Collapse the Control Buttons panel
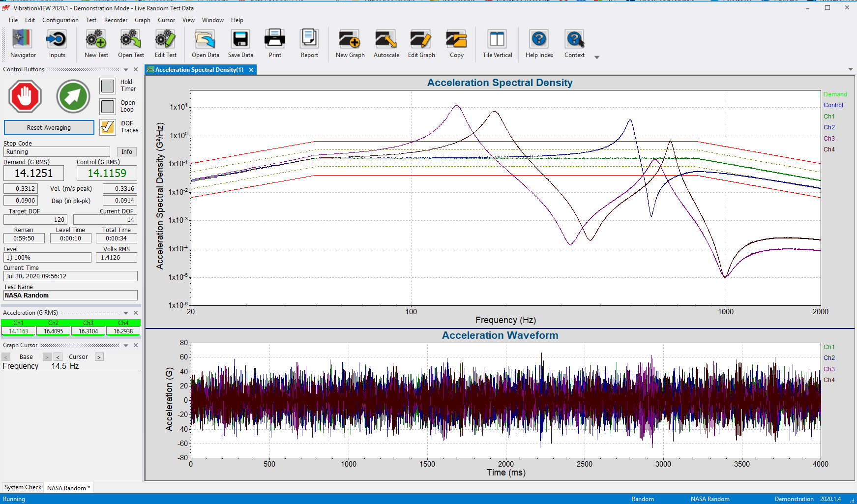 (x=126, y=69)
